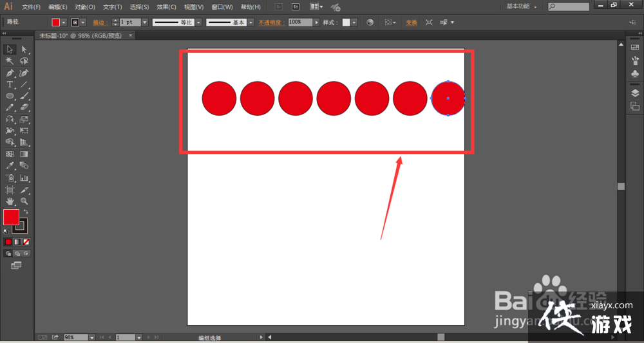Open the 文件(F) menu
Screen dimensions: 644x343
[31, 7]
